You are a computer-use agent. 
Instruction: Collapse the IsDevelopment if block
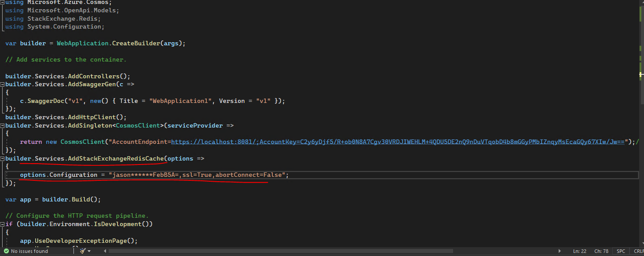[2, 224]
